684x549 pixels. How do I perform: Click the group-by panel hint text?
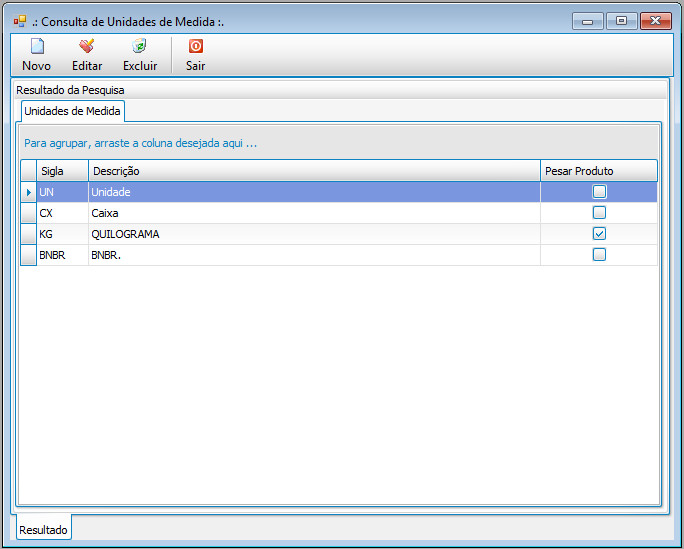click(140, 143)
